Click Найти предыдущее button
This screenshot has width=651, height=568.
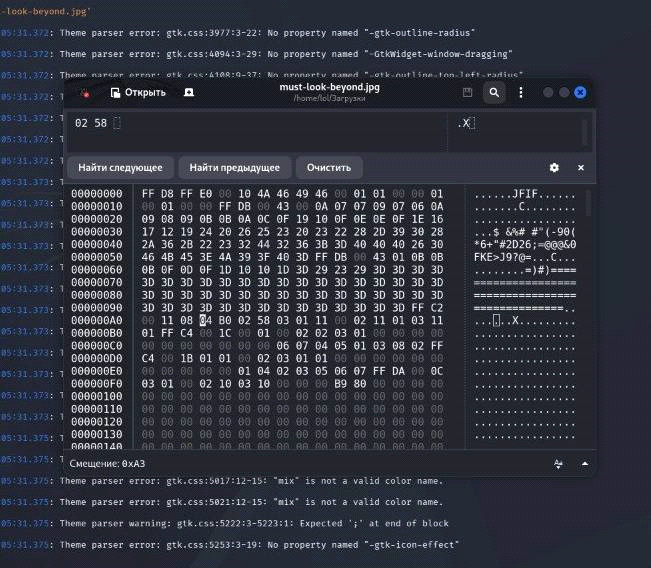coord(235,168)
